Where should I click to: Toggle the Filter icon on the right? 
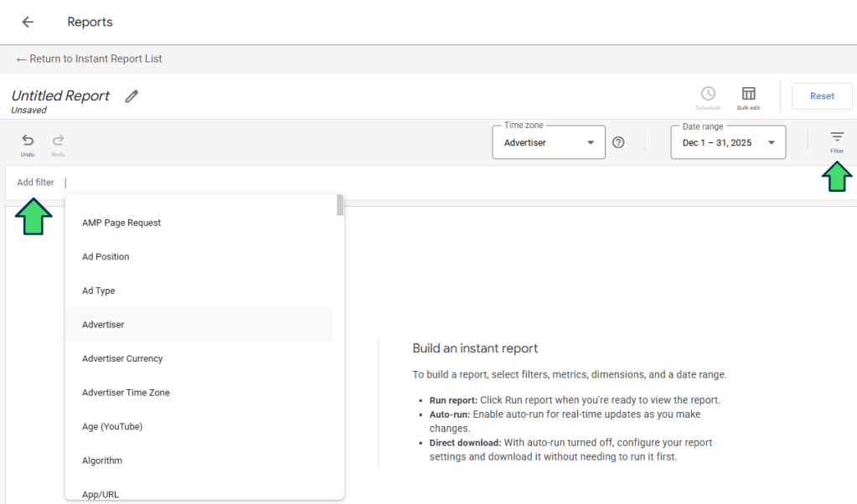coord(836,137)
